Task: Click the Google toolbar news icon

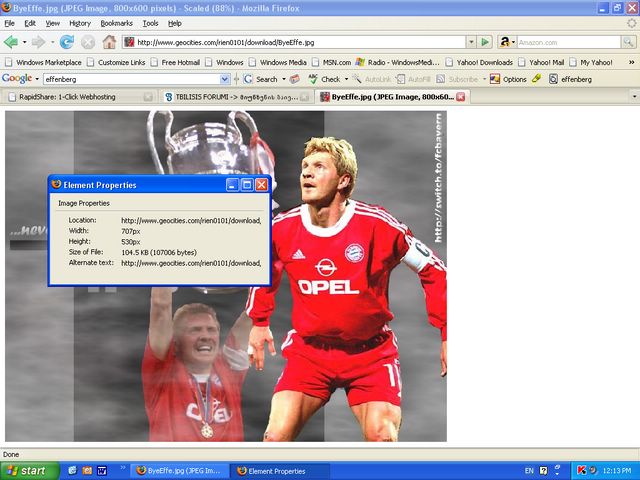Action: pos(295,79)
